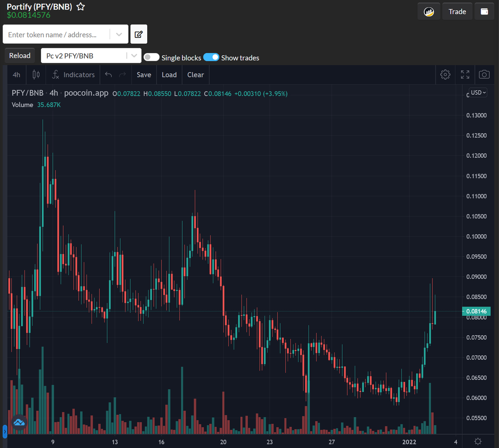The width and height of the screenshot is (499, 448).
Task: Click the Clear chart menu item
Action: 195,75
